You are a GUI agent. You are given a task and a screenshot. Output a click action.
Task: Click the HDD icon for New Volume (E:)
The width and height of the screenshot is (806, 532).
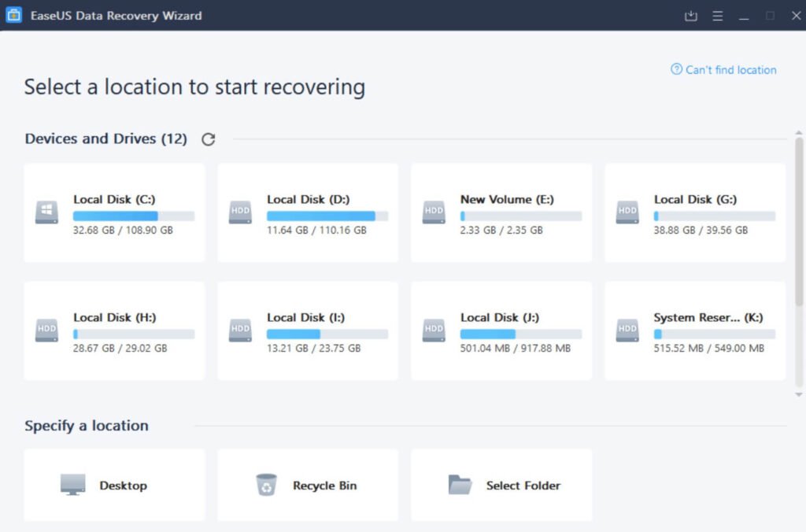click(x=434, y=212)
